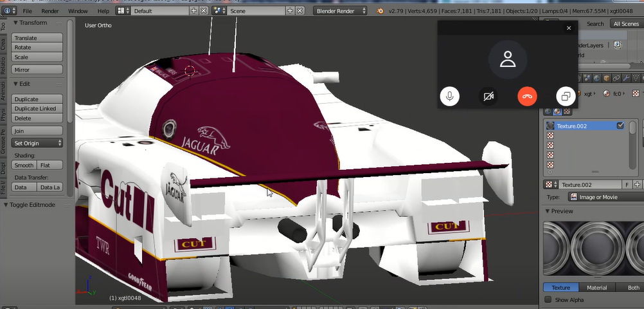The width and height of the screenshot is (644, 309).
Task: Click the screen layout browse icon
Action: (123, 11)
